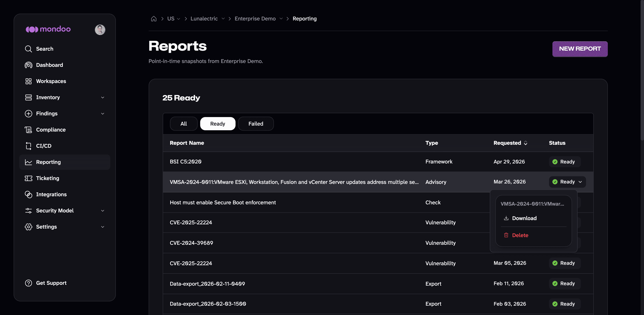Click green check icon on BSI C5:2020 row
644x315 pixels.
pos(555,162)
